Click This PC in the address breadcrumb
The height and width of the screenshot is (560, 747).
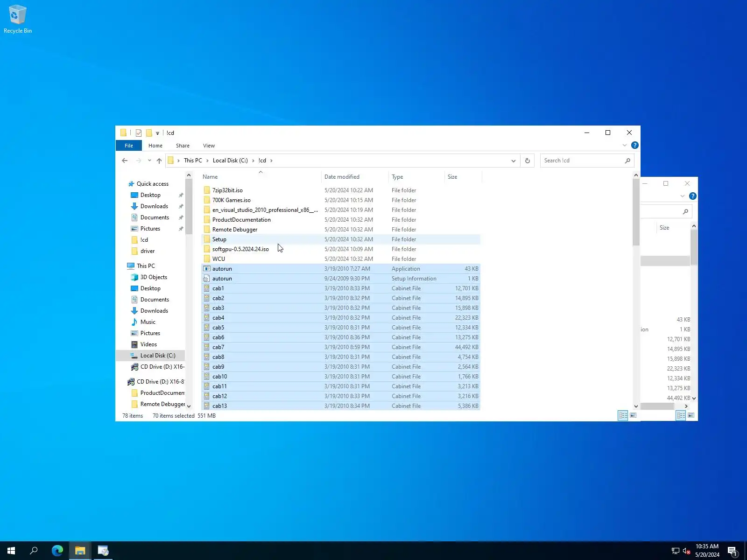(x=193, y=161)
